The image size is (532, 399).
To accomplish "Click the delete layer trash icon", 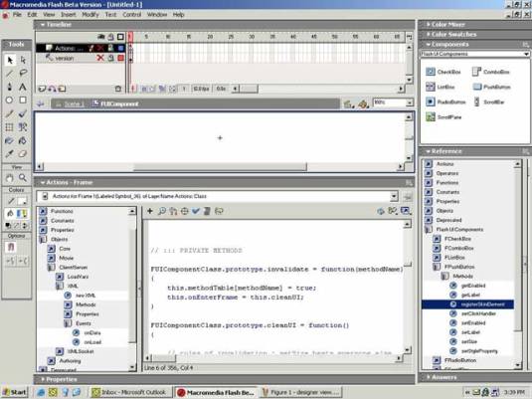I will 117,89.
